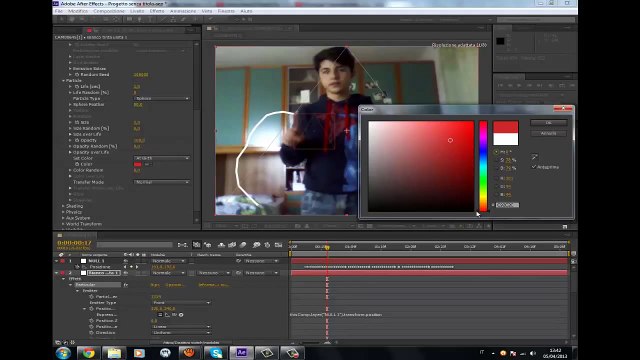Viewport: 640px width, 360px height.
Task: Open the Particle Type dropdown
Action: click(162, 98)
